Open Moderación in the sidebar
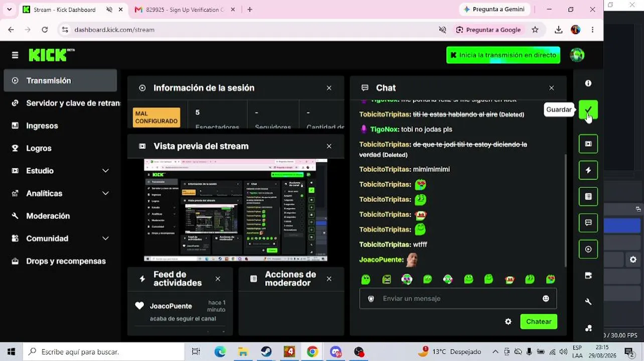This screenshot has height=361, width=644. 60,216
